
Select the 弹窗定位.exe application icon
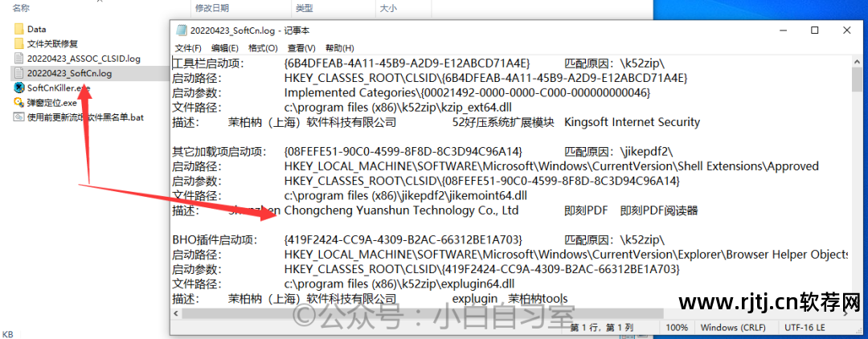click(x=18, y=102)
